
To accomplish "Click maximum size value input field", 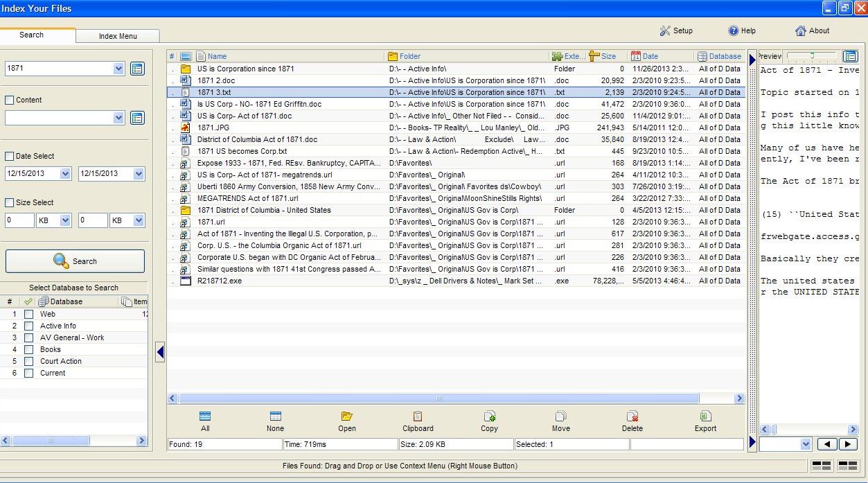I will click(93, 220).
